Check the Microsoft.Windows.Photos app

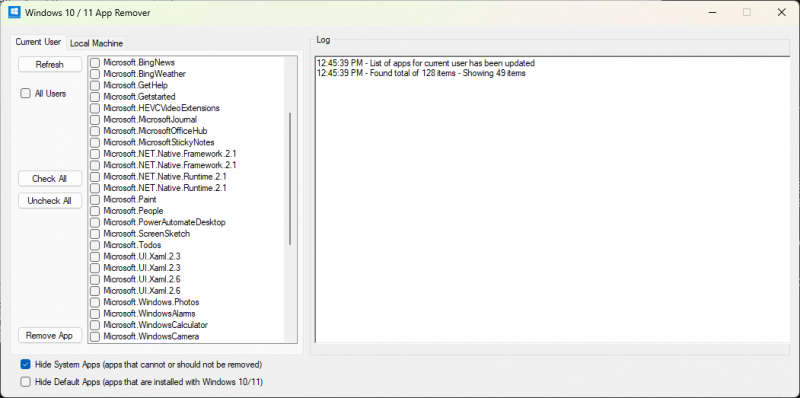pos(95,302)
